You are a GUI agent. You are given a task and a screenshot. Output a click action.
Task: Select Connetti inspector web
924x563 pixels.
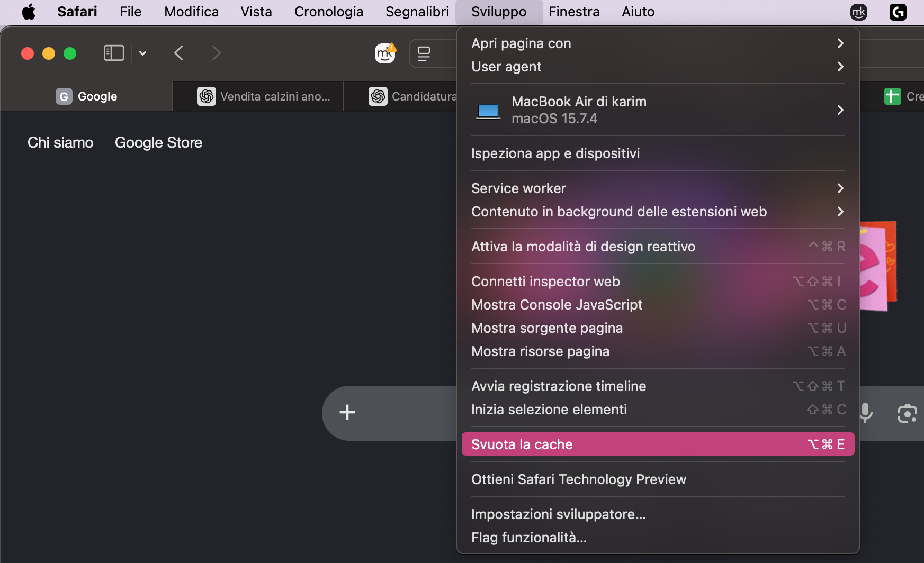658,281
